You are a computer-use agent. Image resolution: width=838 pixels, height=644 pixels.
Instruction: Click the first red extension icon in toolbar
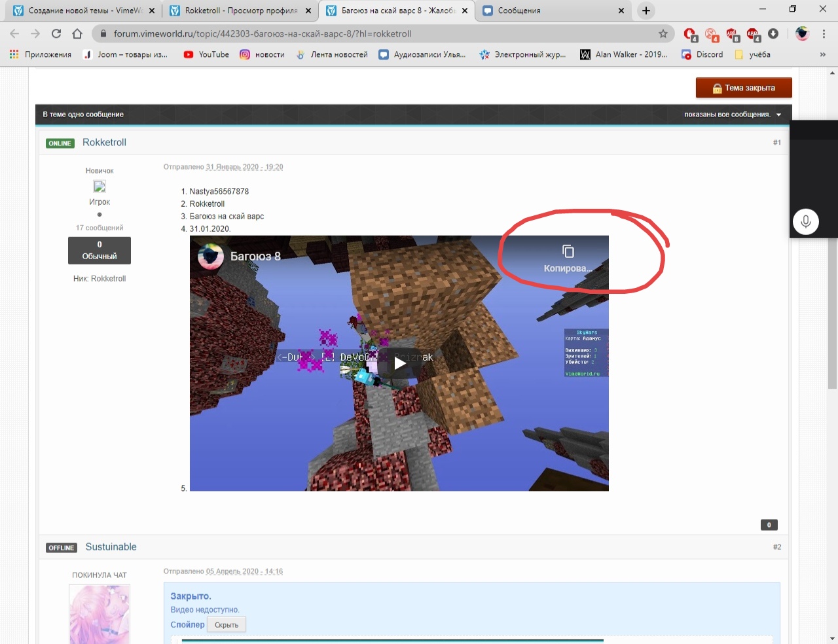click(689, 34)
